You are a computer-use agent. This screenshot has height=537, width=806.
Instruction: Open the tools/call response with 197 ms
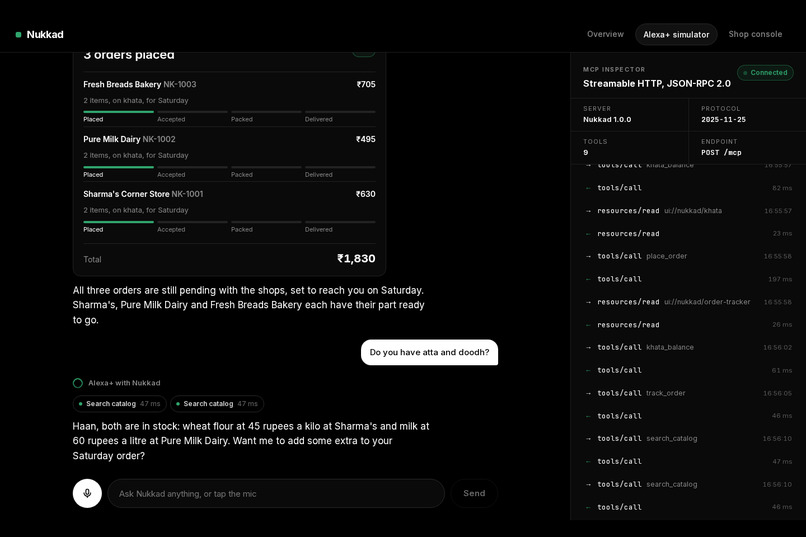pyautogui.click(x=689, y=279)
